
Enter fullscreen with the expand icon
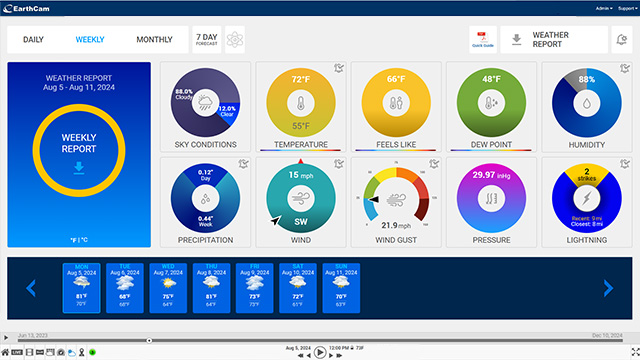635,352
